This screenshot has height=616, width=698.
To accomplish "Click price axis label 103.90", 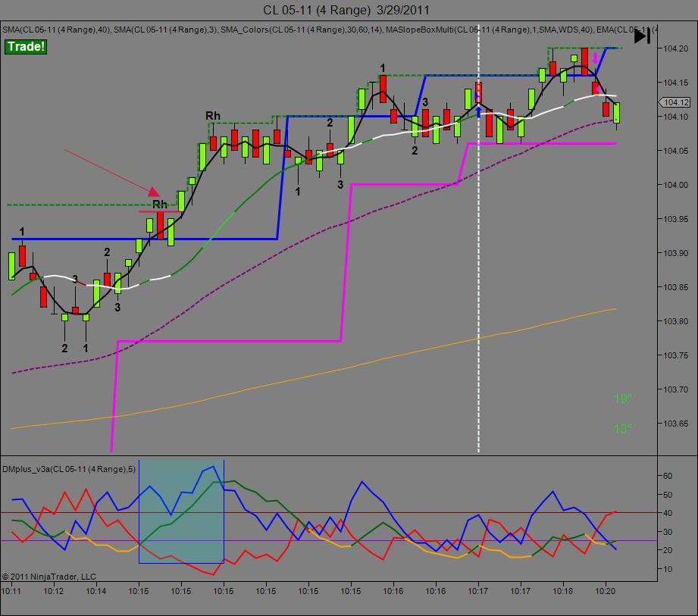I will 675,253.
